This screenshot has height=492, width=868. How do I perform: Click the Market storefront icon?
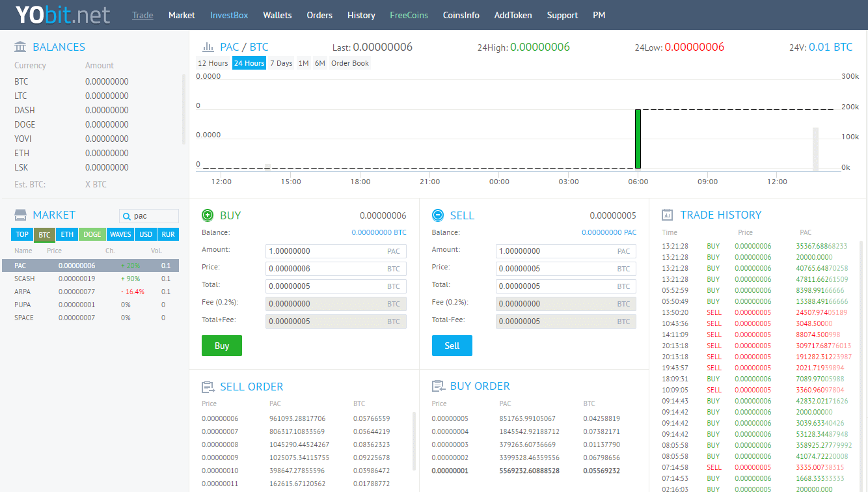(x=20, y=215)
